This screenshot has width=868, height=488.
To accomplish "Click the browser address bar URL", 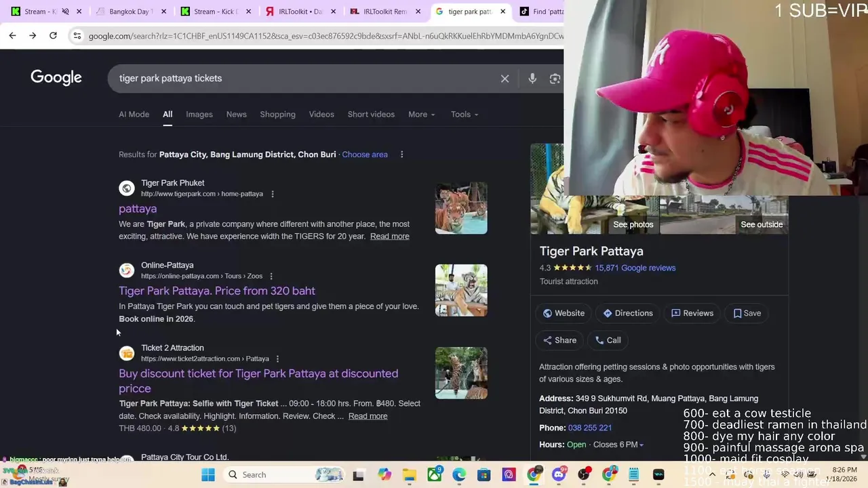I will (x=325, y=36).
